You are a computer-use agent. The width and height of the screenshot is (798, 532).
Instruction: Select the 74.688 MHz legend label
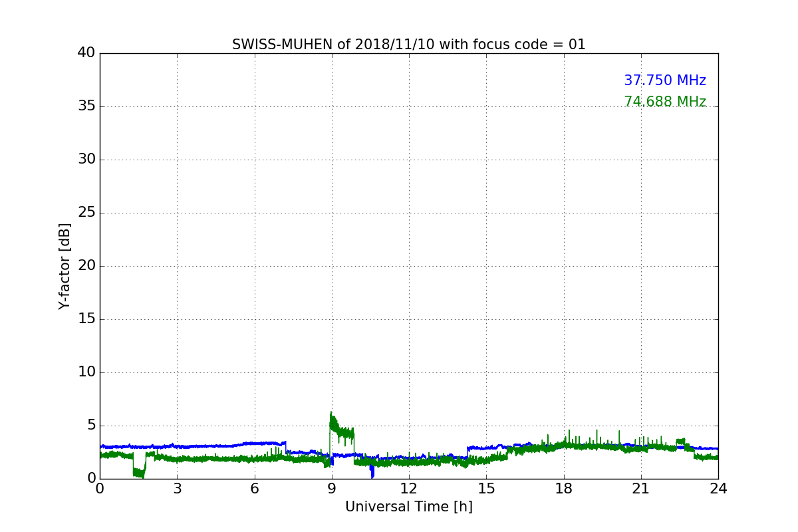click(x=665, y=102)
